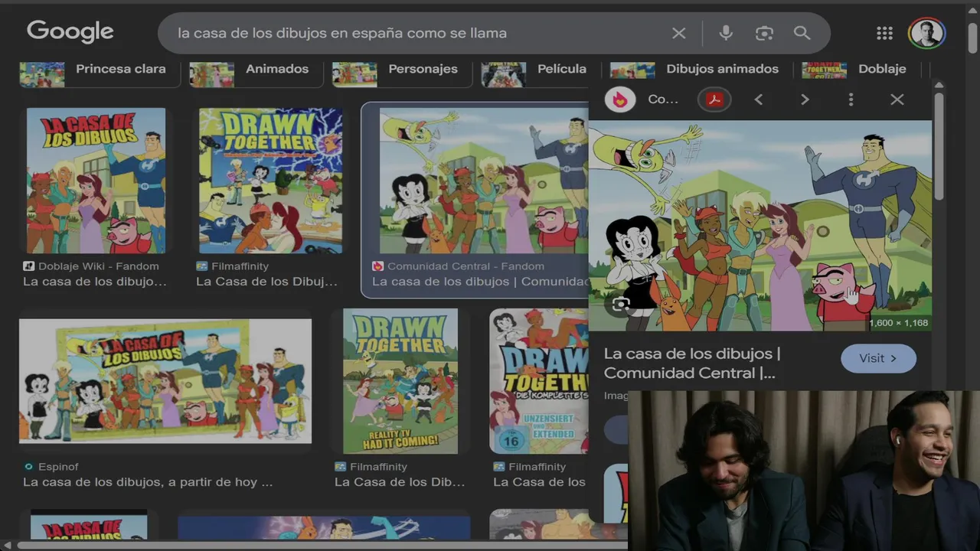Open Reality TV Had It Coming poster
This screenshot has width=980, height=551.
[400, 381]
